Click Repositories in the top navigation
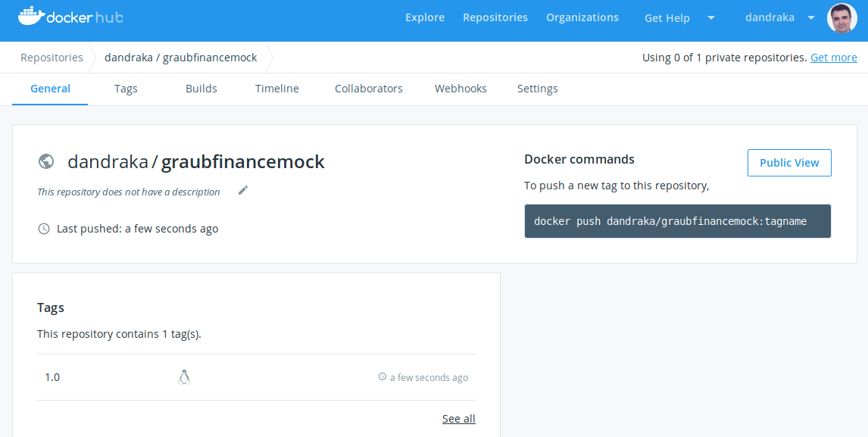This screenshot has width=868, height=437. tap(495, 17)
